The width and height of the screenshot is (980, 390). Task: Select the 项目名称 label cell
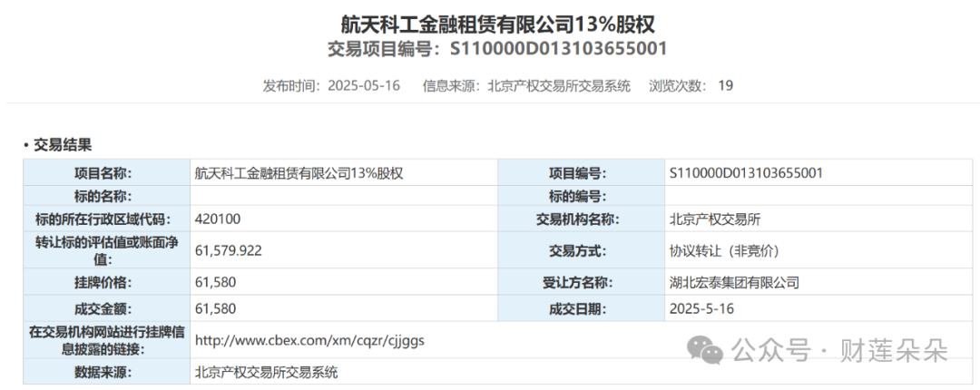[107, 173]
